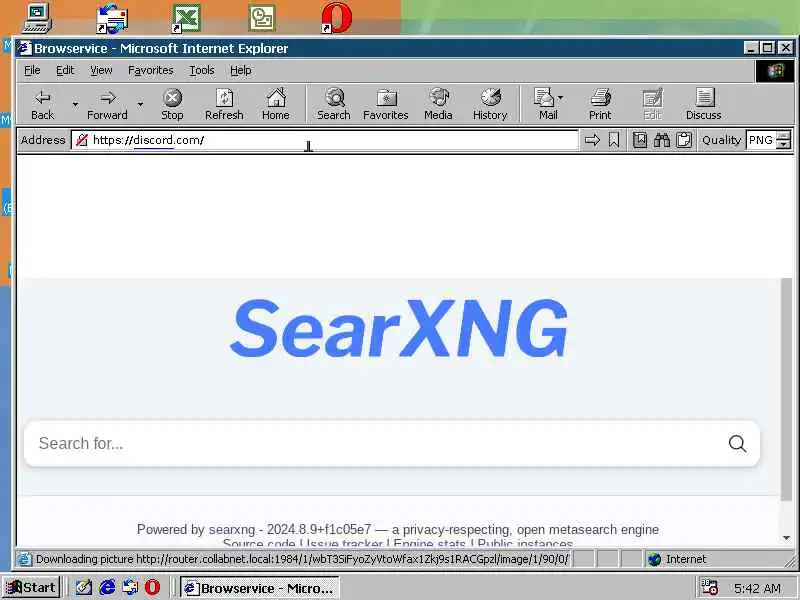Select the Opera desktop shortcut

(x=337, y=18)
